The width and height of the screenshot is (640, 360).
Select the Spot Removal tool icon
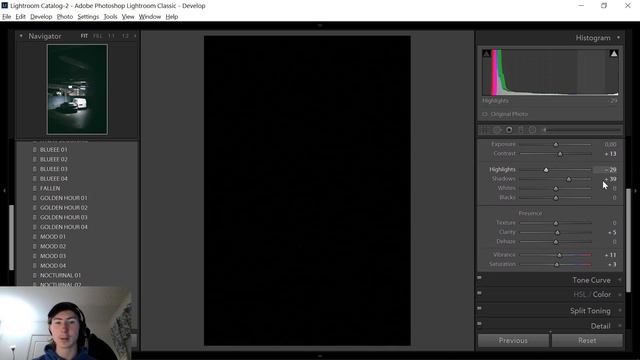[497, 130]
